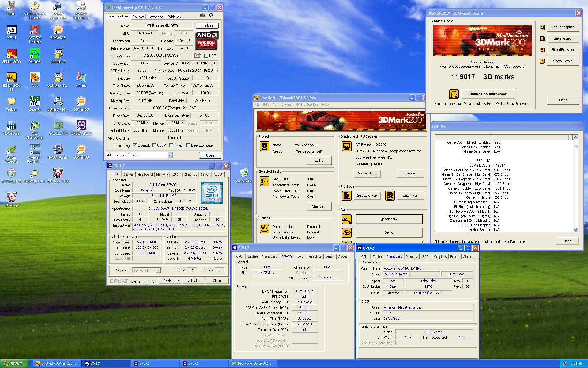Switch to the Sensors tab in GPU-Z
This screenshot has height=368, width=588.
click(x=138, y=17)
